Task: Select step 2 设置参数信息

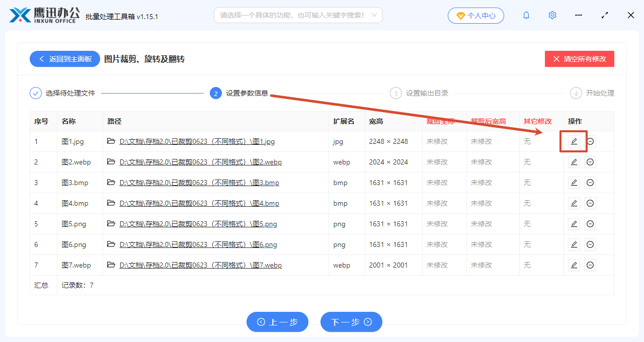Action: 239,93
